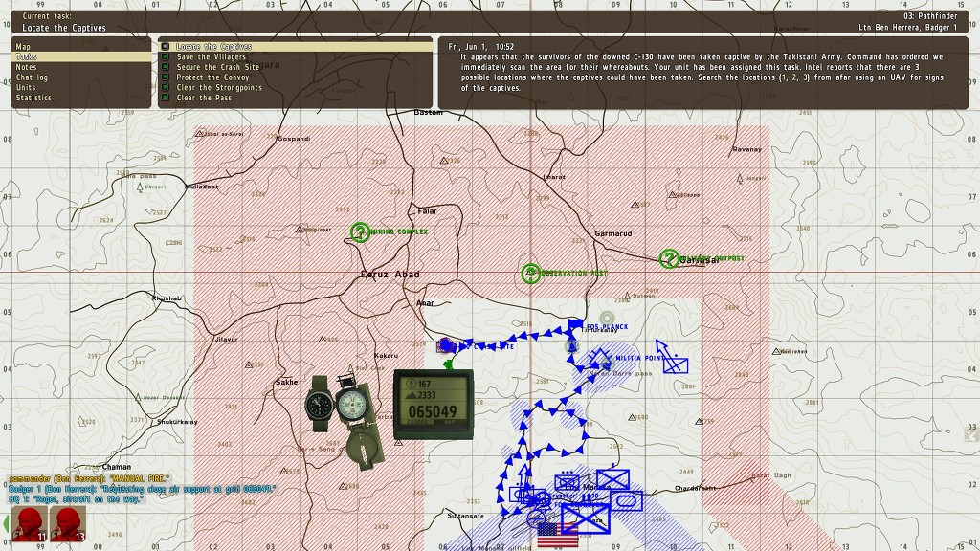Image resolution: width=980 pixels, height=551 pixels.
Task: Toggle the Locate the Captives task checkbox
Action: tap(166, 47)
